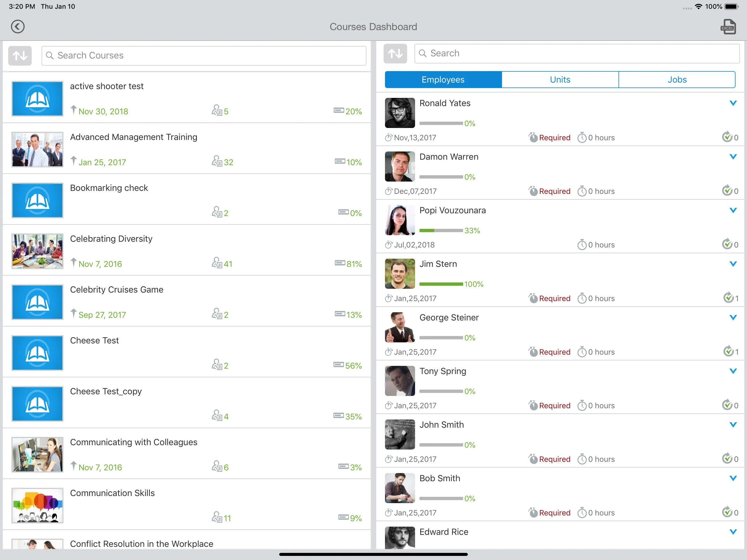Click the sort/reorder icon on right panel
This screenshot has height=560, width=747.
pyautogui.click(x=395, y=54)
